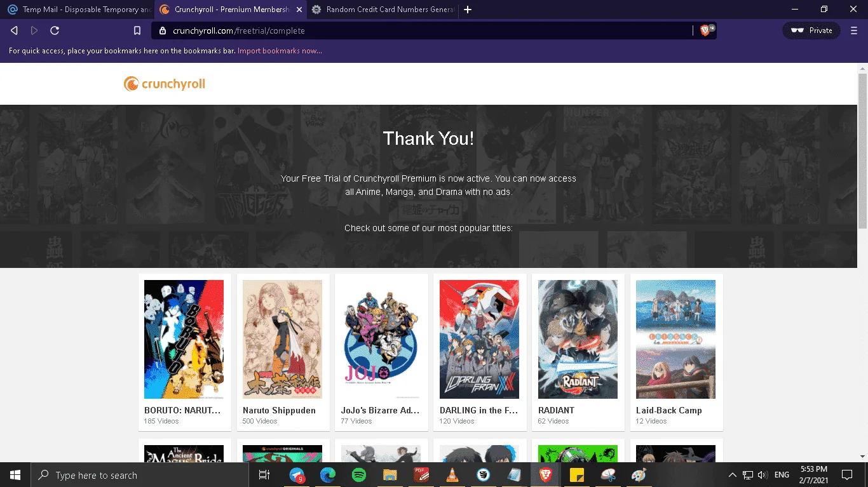Viewport: 868px width, 487px height.
Task: Open RADIANT poster thumbnail
Action: point(578,339)
